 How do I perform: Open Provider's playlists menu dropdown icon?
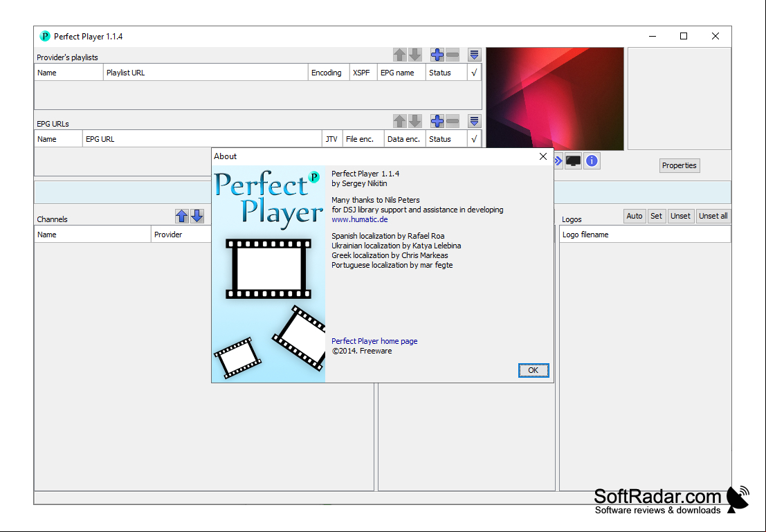click(475, 55)
